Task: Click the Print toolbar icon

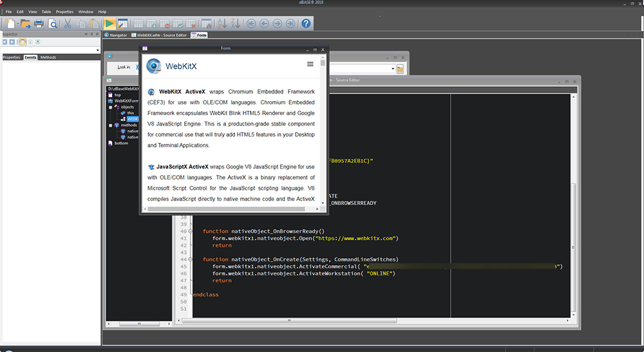Action: pyautogui.click(x=39, y=24)
